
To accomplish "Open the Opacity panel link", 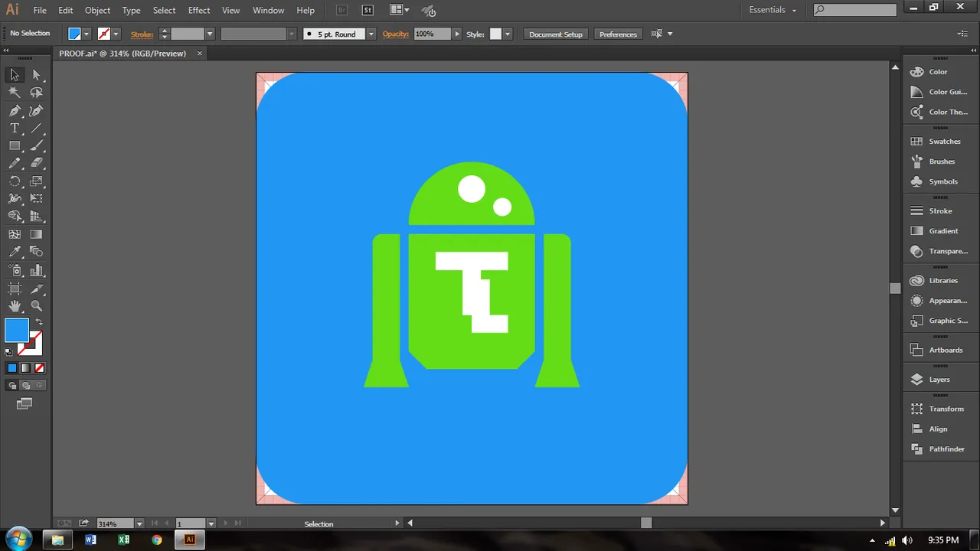I will point(396,34).
